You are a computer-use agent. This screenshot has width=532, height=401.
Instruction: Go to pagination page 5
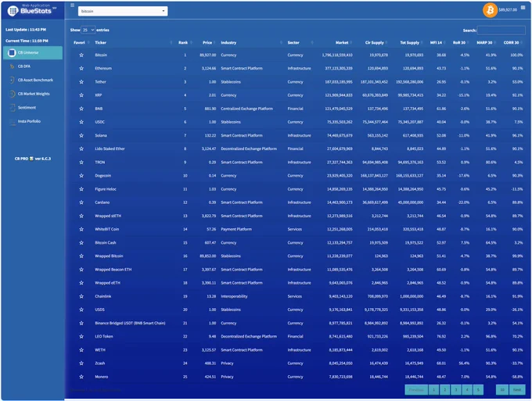click(478, 390)
